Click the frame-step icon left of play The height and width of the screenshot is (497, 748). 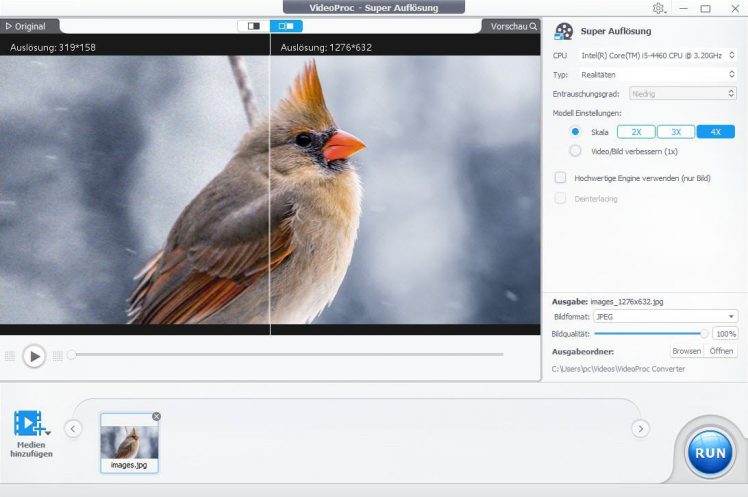coord(10,356)
